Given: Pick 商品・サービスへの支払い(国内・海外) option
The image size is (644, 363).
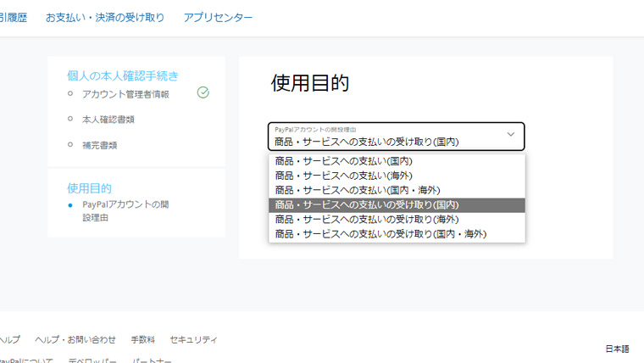Looking at the screenshot, I should [358, 190].
